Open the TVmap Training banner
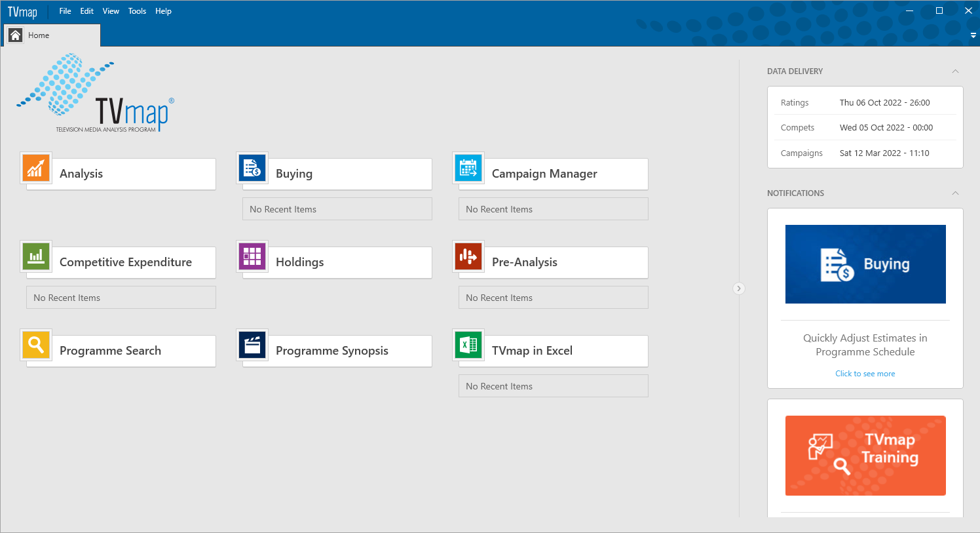Image resolution: width=980 pixels, height=533 pixels. [865, 456]
